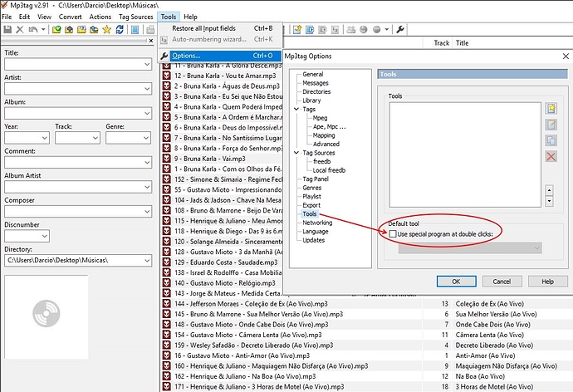Click inside the Comment input field
Image resolution: width=573 pixels, height=392 pixels.
pos(73,162)
